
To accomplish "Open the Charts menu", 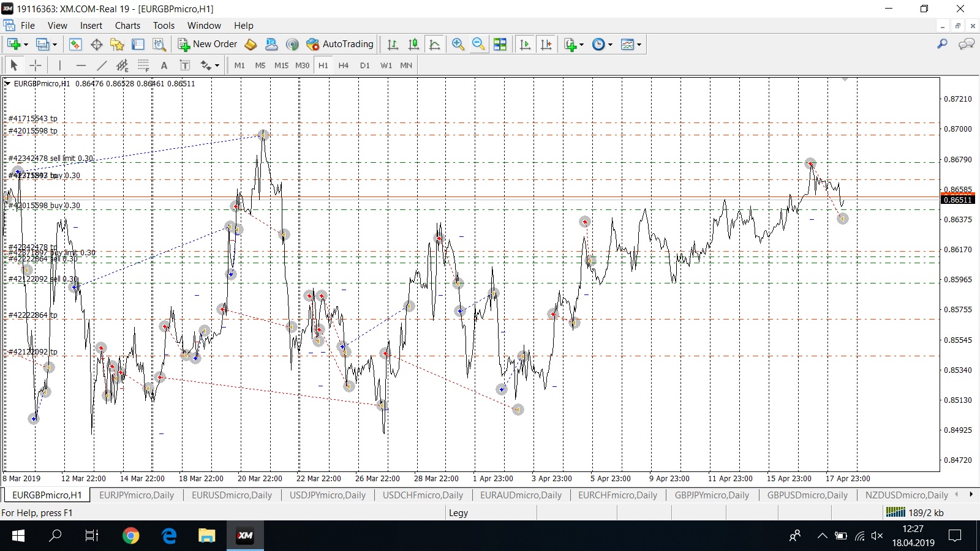I will [127, 26].
